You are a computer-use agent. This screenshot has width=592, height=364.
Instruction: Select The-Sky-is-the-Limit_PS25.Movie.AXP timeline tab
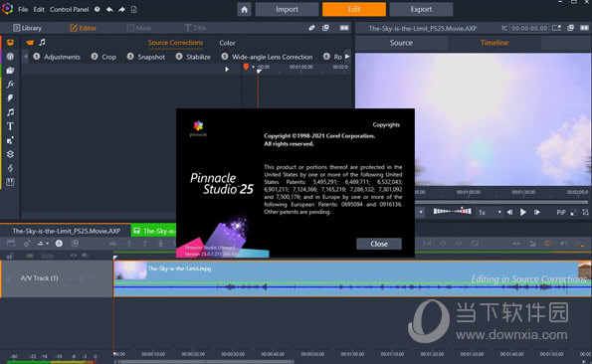point(67,231)
